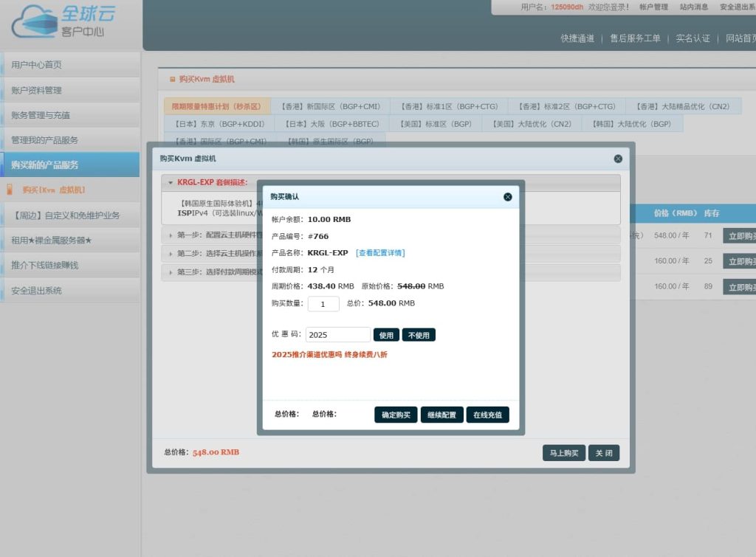Screen dimensions: 756x557
Task: Select the 限期限量特惠计划 (秒杀区) tab
Action: 216,107
